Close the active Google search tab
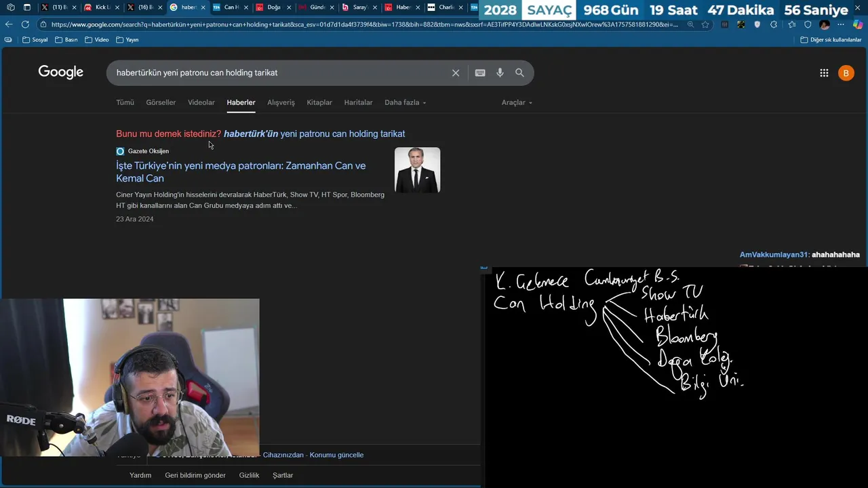 [203, 7]
